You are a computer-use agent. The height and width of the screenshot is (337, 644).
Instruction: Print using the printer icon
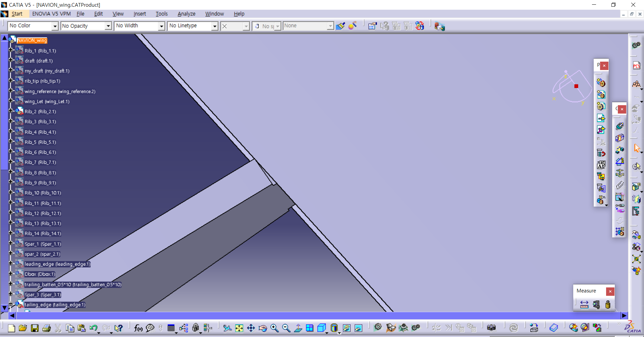(x=46, y=328)
